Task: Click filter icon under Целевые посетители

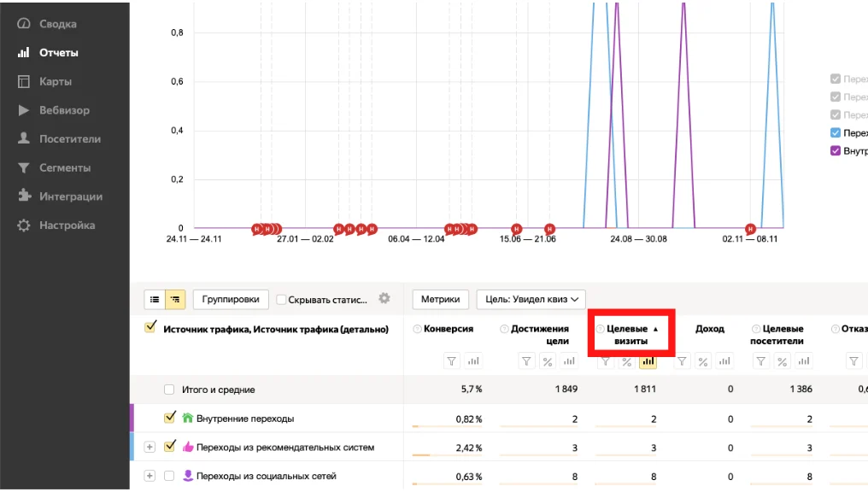Action: (761, 361)
